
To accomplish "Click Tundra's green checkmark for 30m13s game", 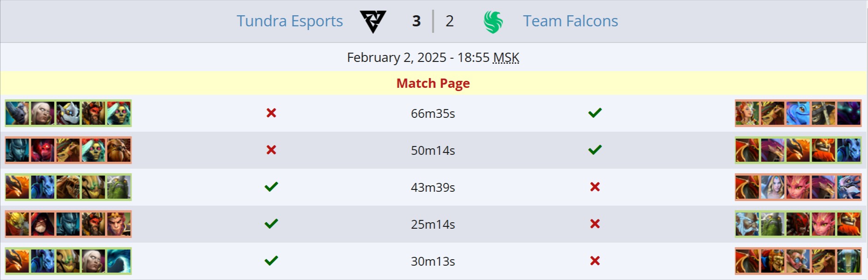I will (x=271, y=261).
